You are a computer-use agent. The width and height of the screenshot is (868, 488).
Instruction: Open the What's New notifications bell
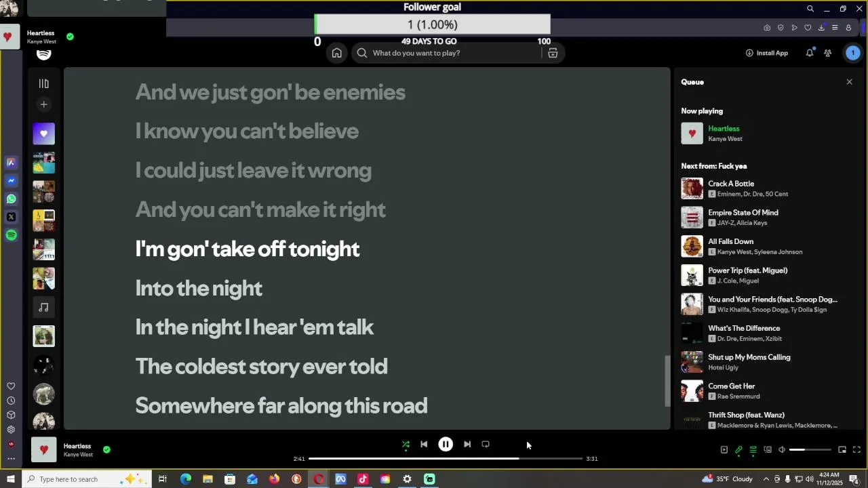click(810, 53)
